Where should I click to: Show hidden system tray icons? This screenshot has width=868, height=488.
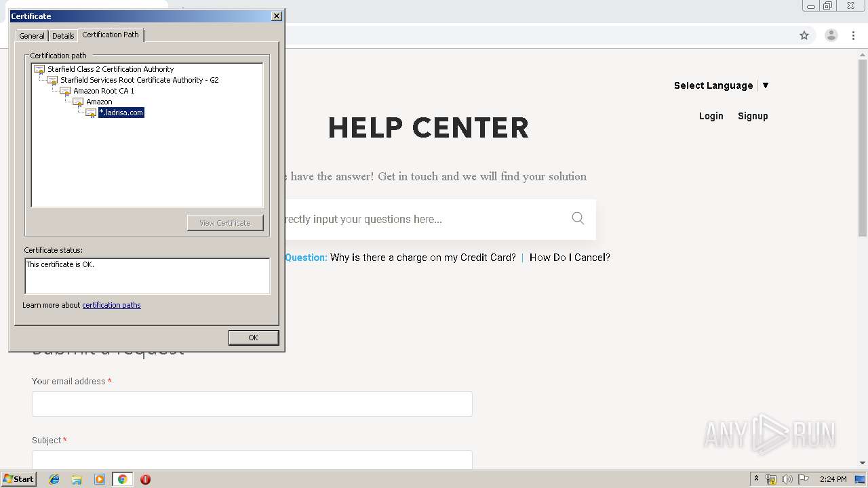(x=756, y=479)
